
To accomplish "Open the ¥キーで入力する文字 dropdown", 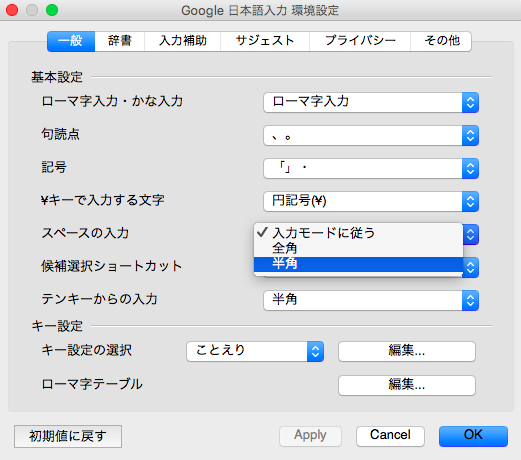I will (x=371, y=201).
